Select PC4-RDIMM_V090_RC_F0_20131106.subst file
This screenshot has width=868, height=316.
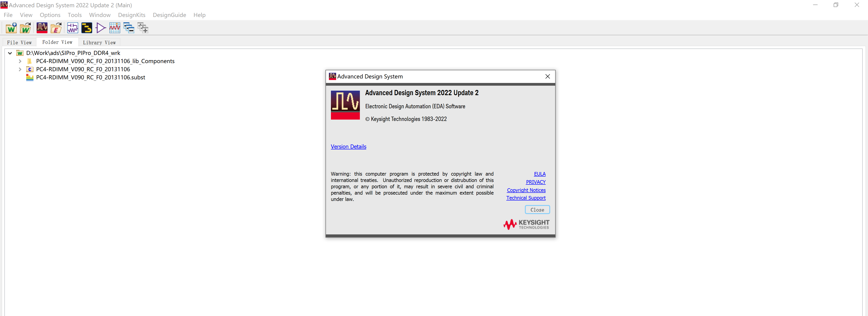click(x=90, y=77)
